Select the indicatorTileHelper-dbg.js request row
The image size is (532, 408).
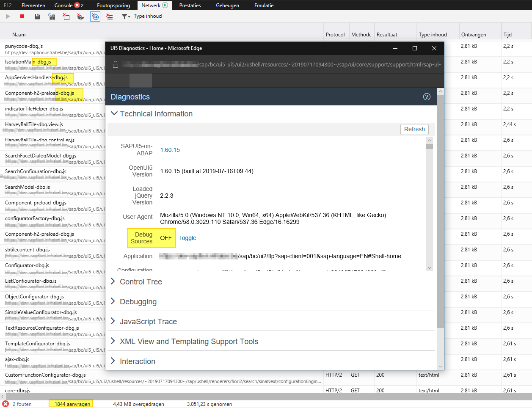coord(52,112)
